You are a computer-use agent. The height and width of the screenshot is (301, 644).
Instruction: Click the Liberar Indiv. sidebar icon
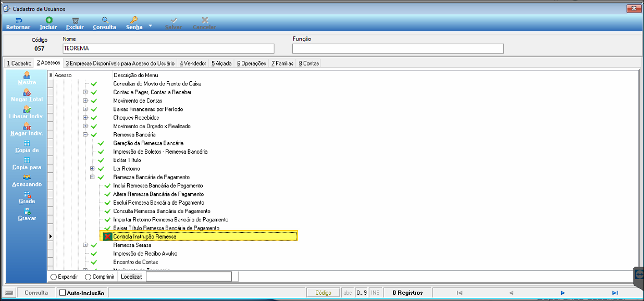(x=27, y=109)
